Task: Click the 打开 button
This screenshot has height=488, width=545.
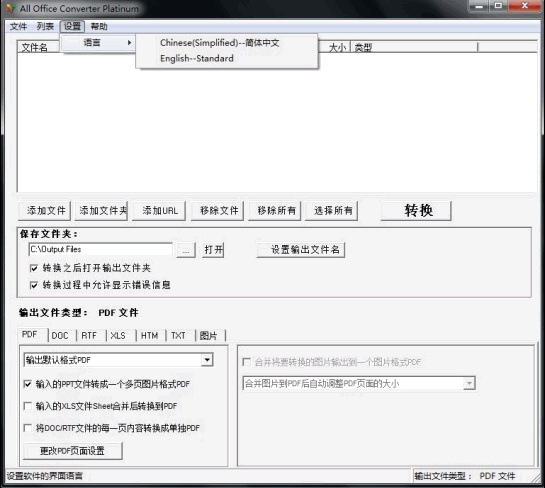Action: (213, 250)
